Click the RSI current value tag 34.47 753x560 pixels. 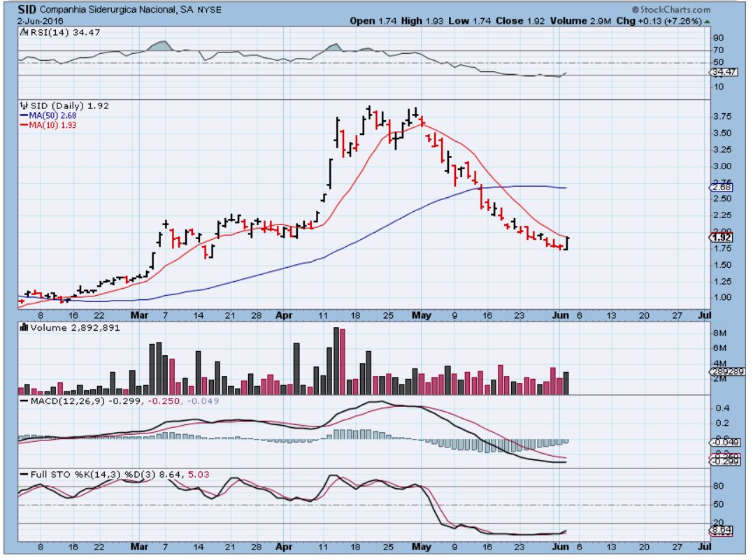(724, 72)
